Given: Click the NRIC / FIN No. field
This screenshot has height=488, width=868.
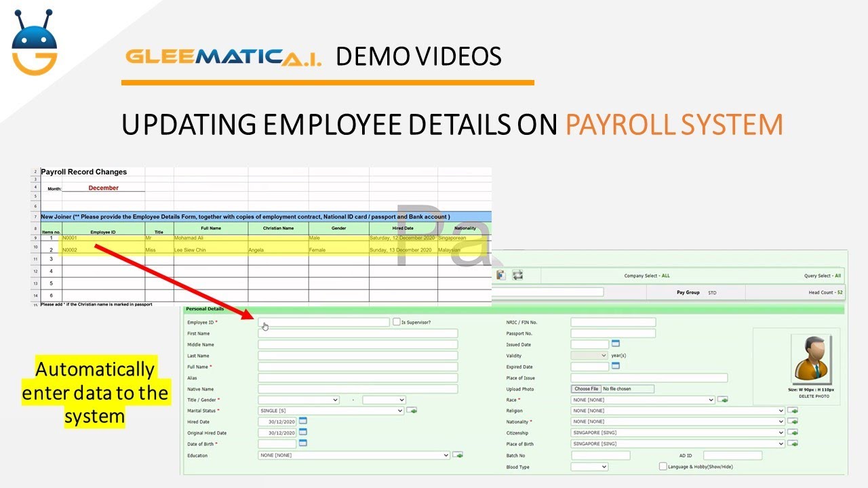Looking at the screenshot, I should pos(613,323).
